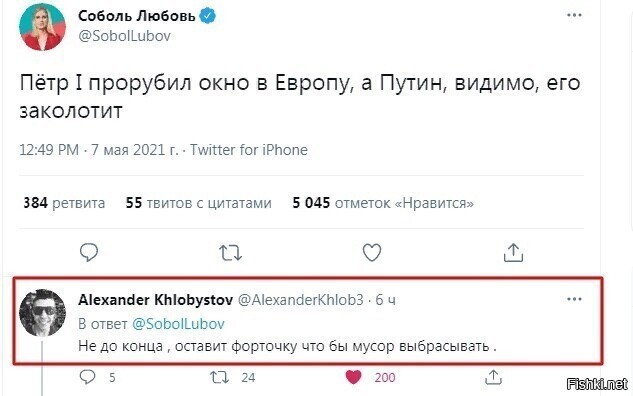Click reply icon on Alexander Khlobystov's reply
633x396 pixels.
click(88, 377)
